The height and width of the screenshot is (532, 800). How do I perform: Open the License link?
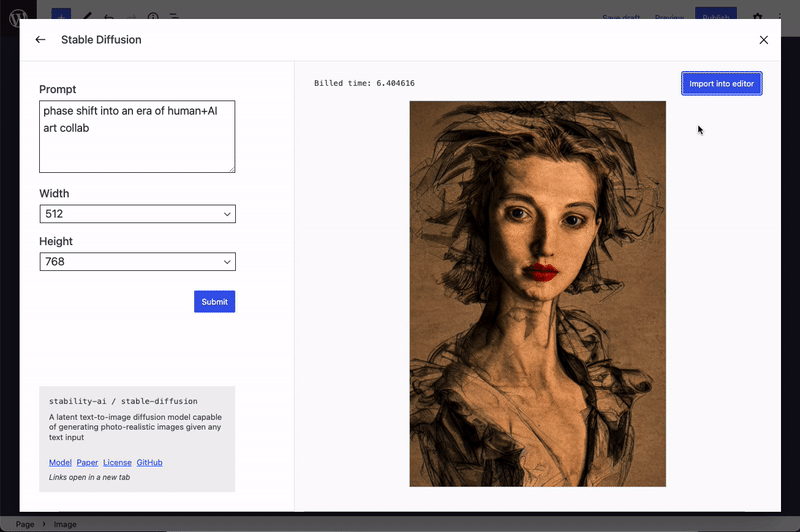[x=117, y=463]
